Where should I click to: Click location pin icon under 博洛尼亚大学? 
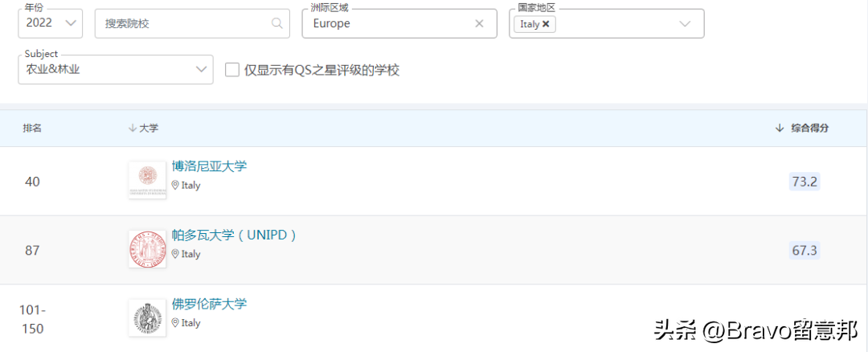175,186
